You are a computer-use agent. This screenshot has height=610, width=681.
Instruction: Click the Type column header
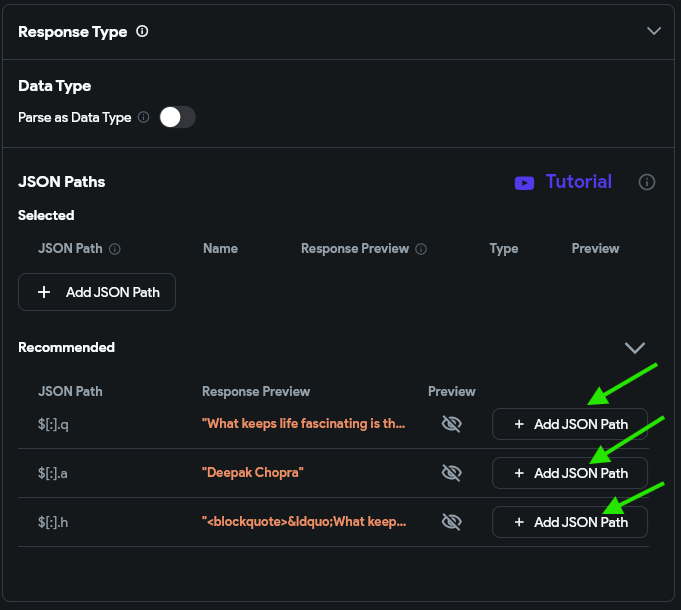tap(504, 249)
